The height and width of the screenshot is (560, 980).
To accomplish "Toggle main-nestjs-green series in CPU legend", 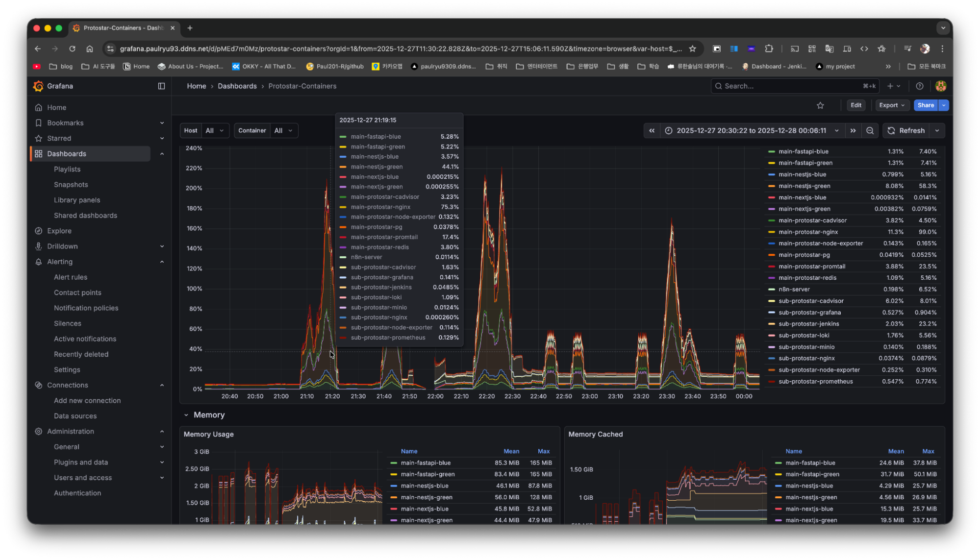I will [x=804, y=186].
